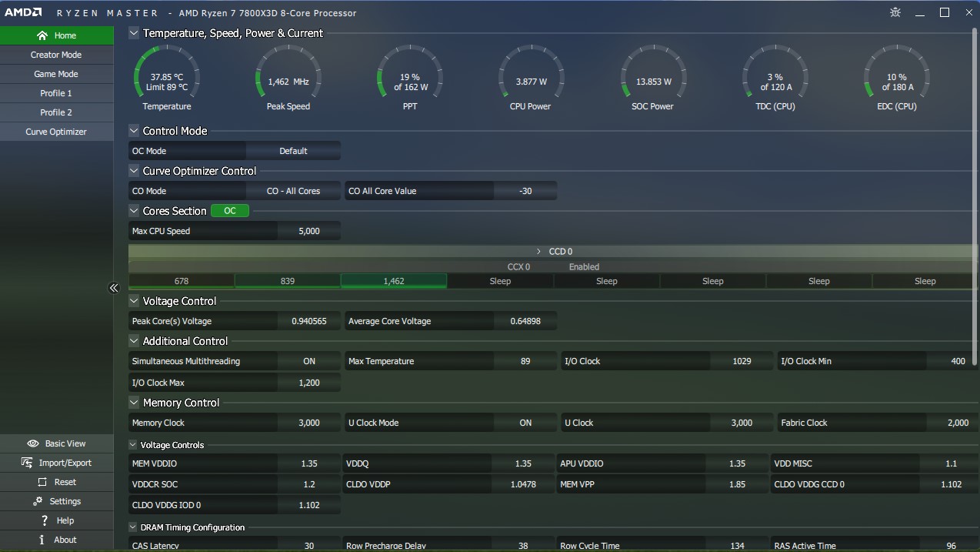Click the Reset icon in sidebar

(42, 482)
